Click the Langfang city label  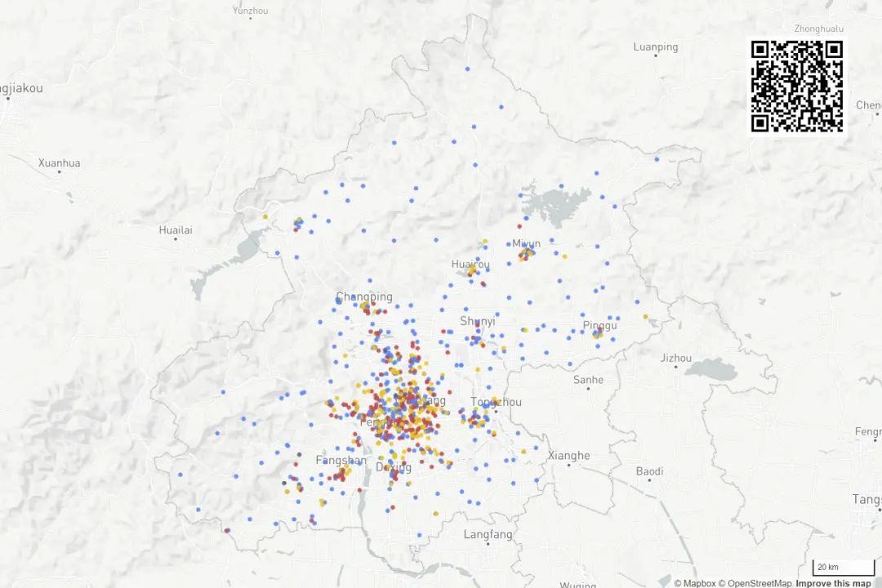[x=488, y=535]
